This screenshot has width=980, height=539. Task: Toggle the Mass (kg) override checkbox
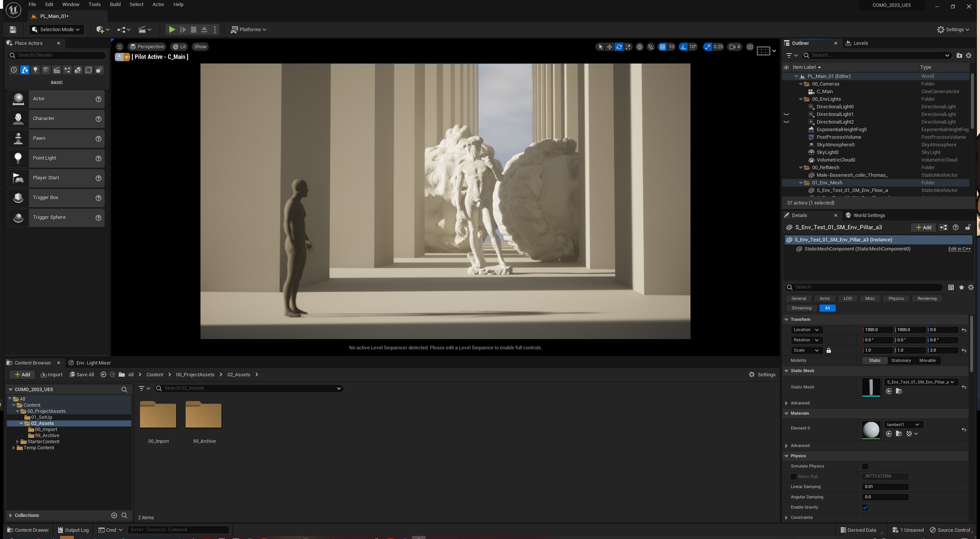click(793, 477)
